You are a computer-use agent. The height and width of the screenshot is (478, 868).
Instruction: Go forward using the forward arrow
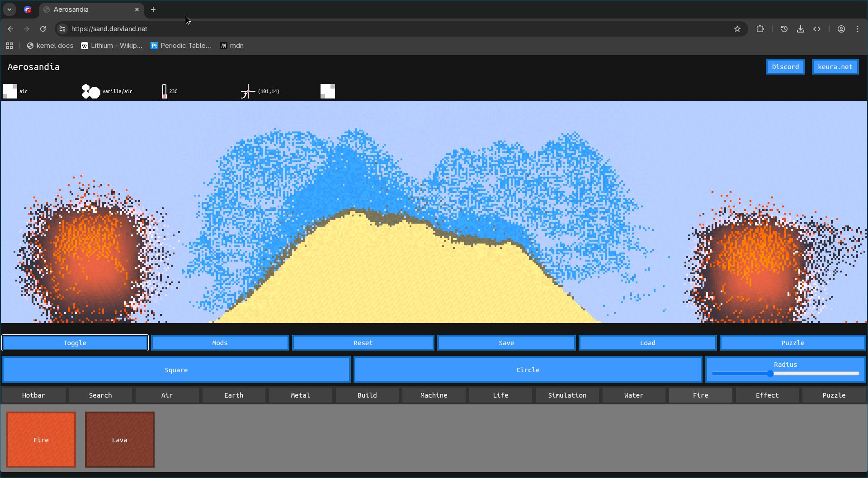click(27, 29)
